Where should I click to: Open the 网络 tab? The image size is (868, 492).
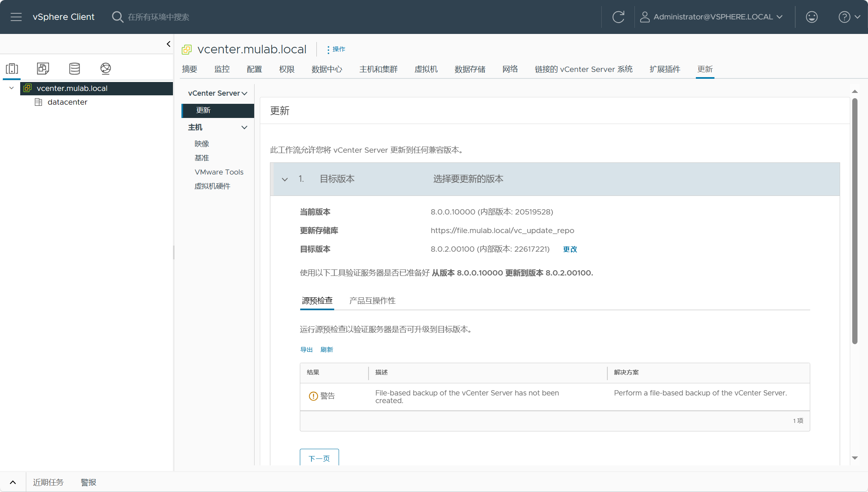pos(510,69)
